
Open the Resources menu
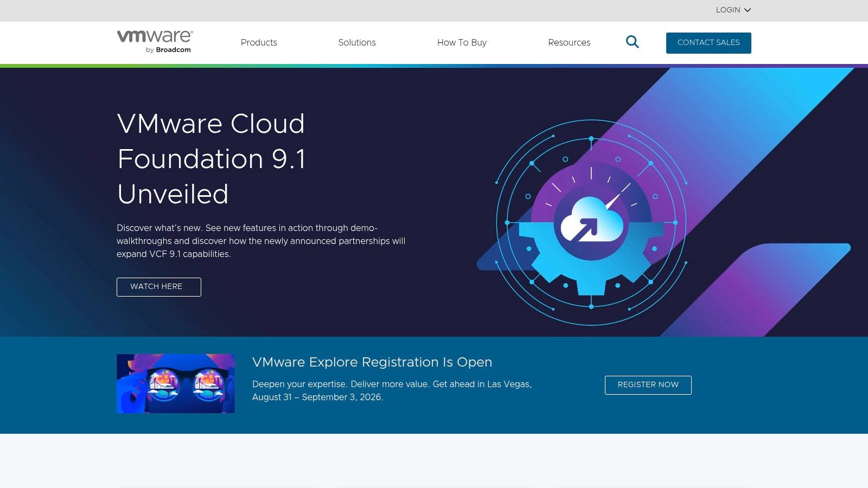[x=569, y=42]
